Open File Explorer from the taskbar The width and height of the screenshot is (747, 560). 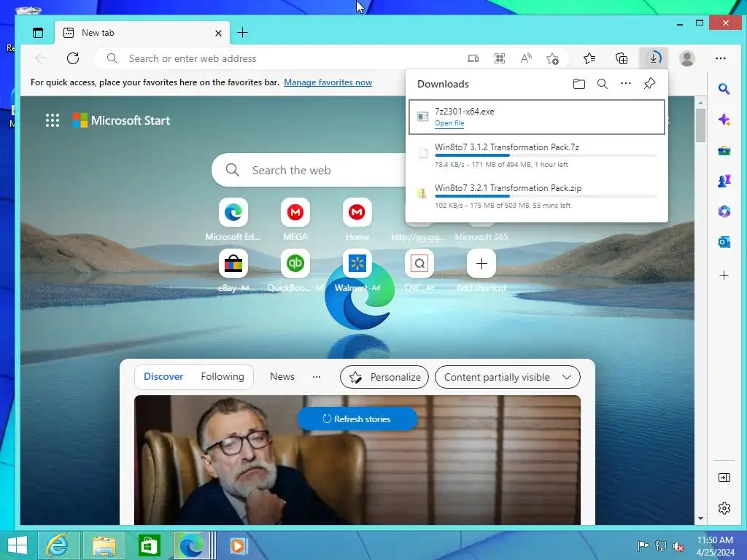point(104,545)
